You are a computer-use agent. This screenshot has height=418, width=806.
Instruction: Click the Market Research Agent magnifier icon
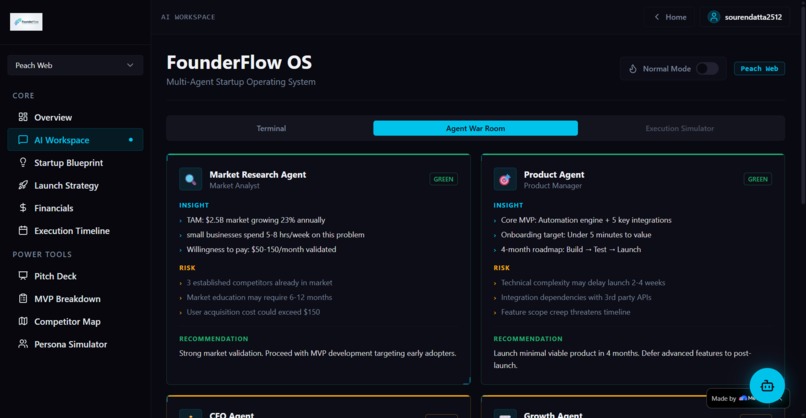pos(190,179)
